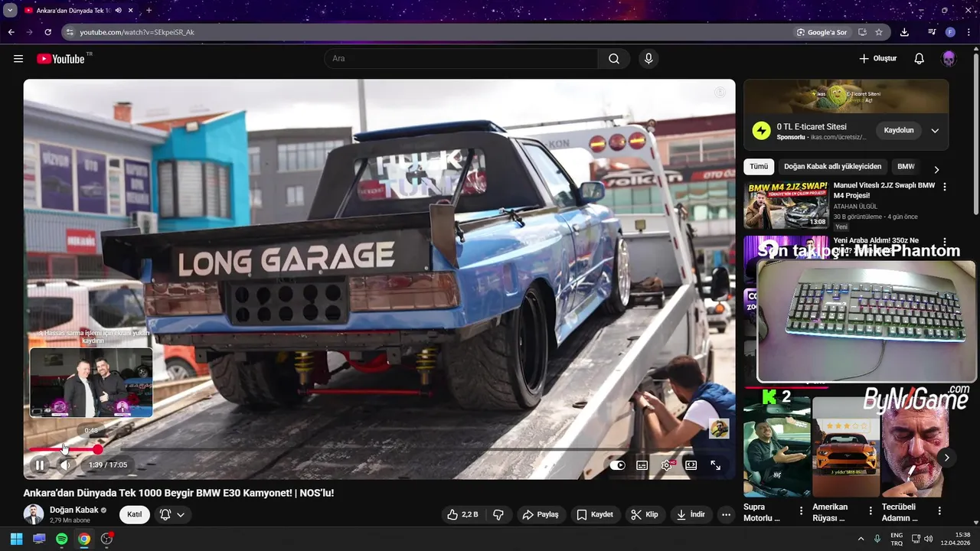Image resolution: width=980 pixels, height=551 pixels.
Task: Open more actions three-dot menu under video
Action: pyautogui.click(x=727, y=514)
